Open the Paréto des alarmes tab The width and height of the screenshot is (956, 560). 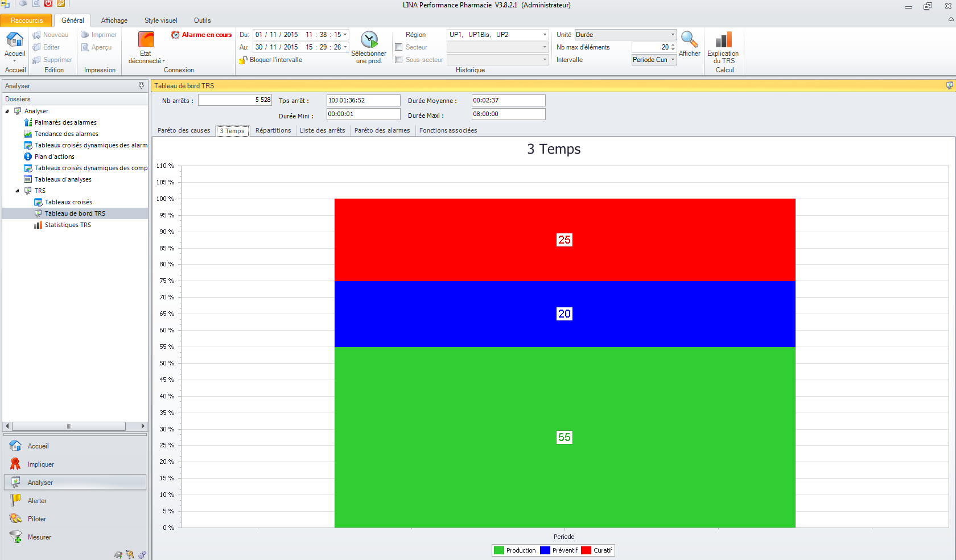382,130
